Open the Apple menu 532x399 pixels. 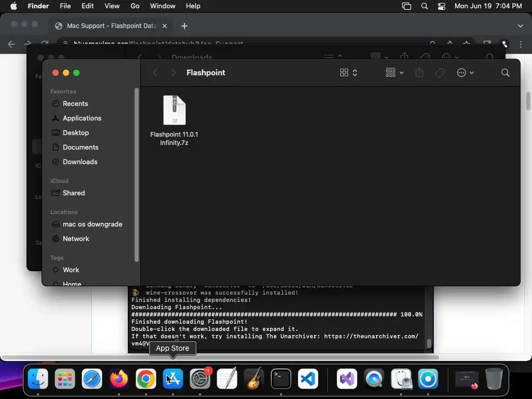pos(14,6)
